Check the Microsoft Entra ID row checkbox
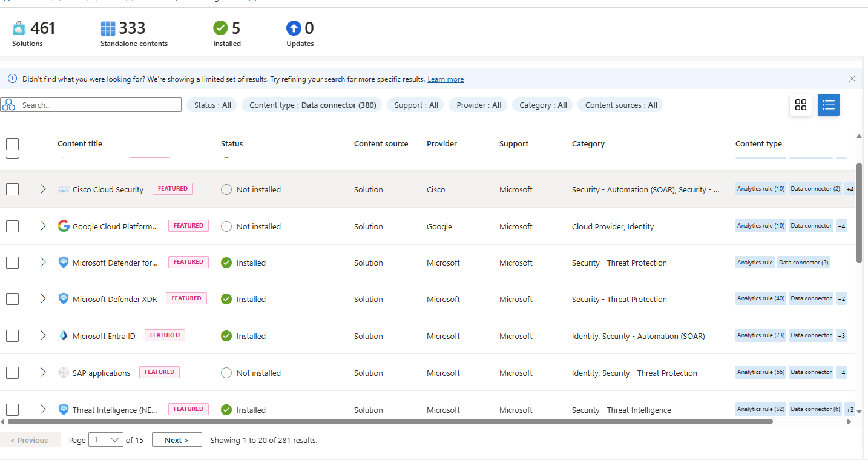The width and height of the screenshot is (868, 460). point(12,336)
